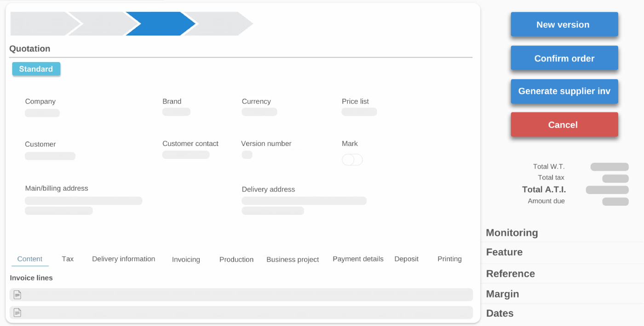Click the Total W.T. amount value
The width and height of the screenshot is (644, 326).
pos(609,167)
